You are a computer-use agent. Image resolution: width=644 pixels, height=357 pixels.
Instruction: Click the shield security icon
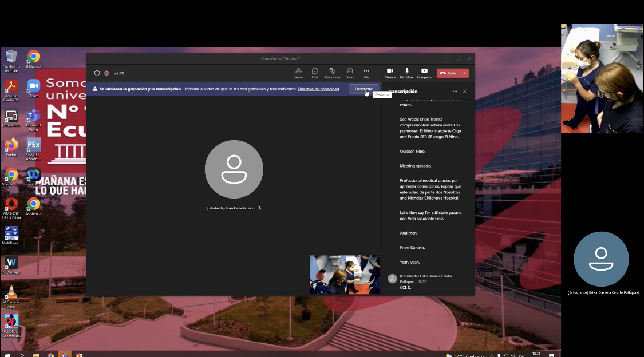pos(97,73)
